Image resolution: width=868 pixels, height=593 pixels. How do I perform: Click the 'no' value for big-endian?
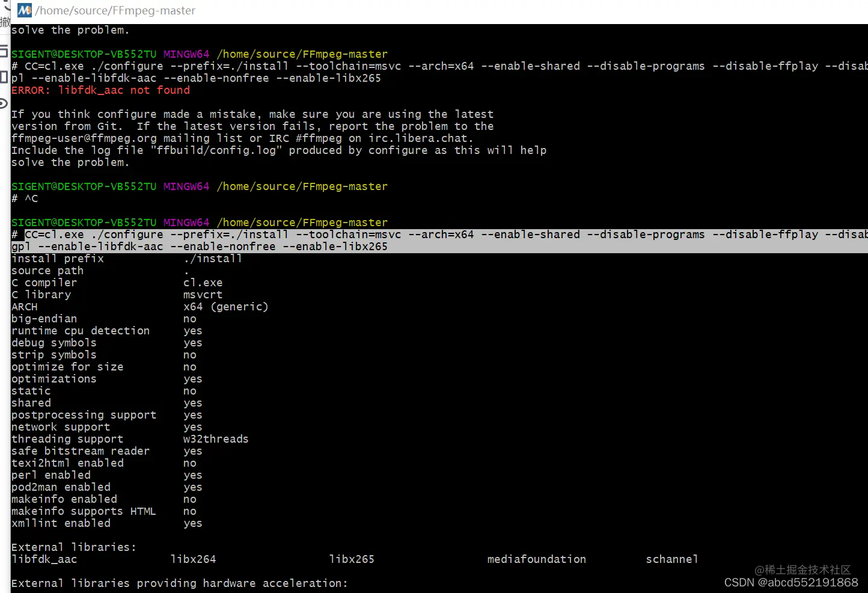click(x=190, y=319)
